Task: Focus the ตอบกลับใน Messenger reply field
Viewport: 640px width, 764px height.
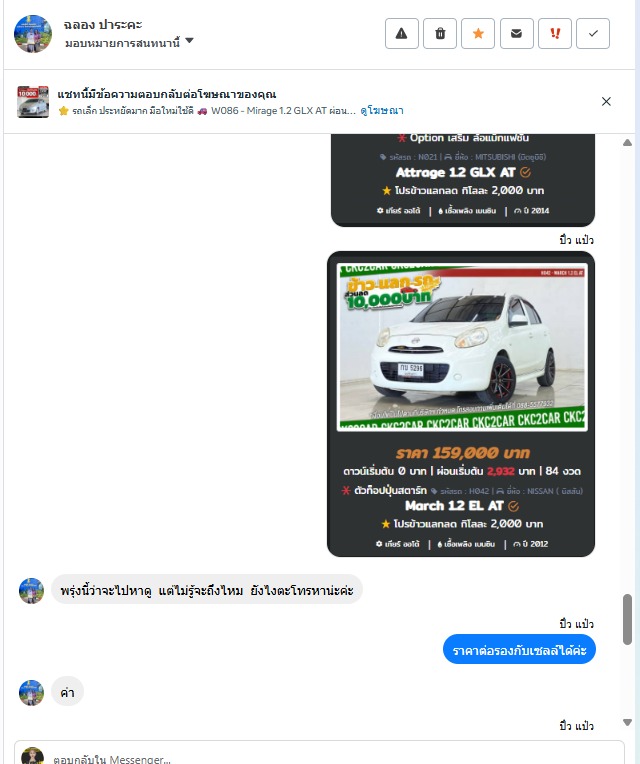Action: pyautogui.click(x=319, y=757)
